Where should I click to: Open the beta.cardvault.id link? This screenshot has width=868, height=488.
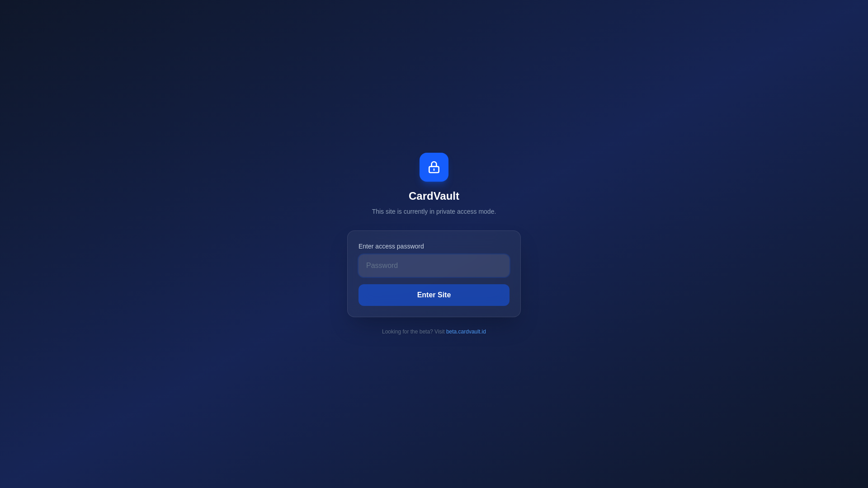[466, 332]
